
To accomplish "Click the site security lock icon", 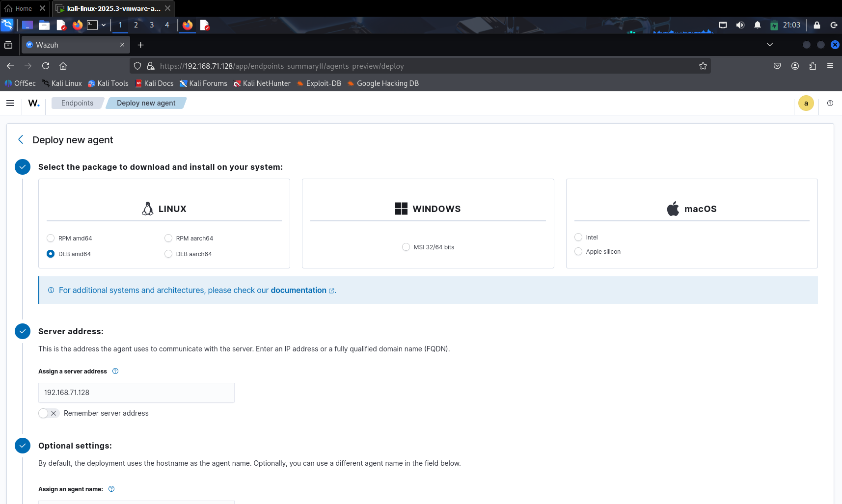I will pyautogui.click(x=151, y=66).
